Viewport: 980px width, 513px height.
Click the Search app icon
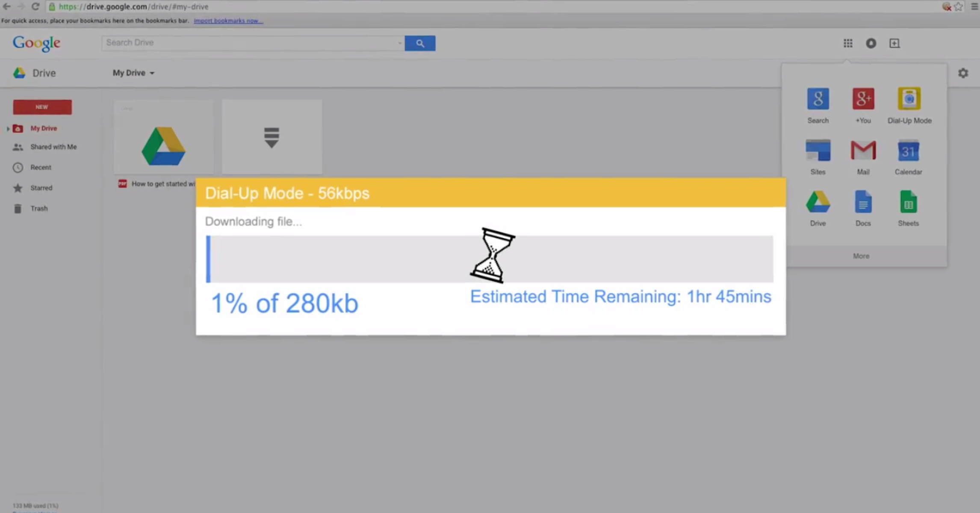(x=818, y=99)
